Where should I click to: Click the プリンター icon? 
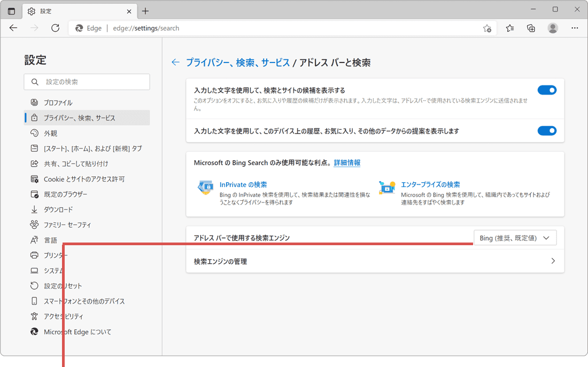(x=34, y=255)
